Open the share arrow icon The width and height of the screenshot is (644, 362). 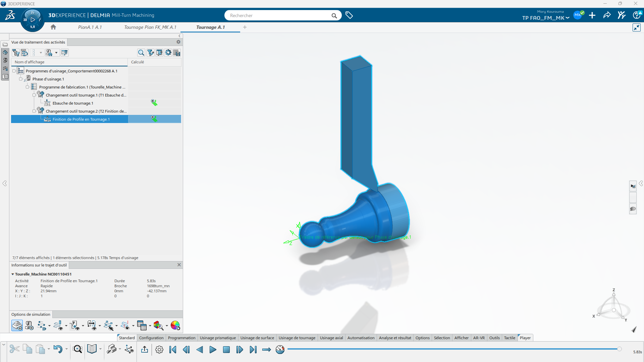607,15
